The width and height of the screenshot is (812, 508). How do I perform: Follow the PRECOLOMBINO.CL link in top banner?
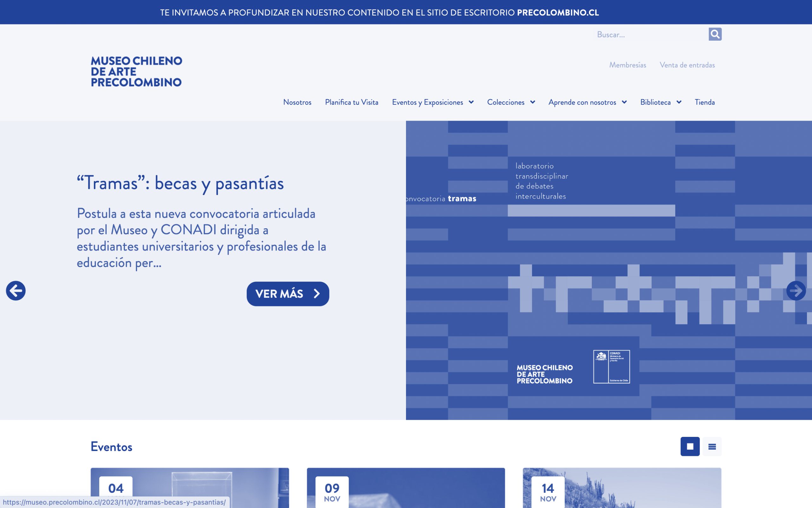coord(558,12)
